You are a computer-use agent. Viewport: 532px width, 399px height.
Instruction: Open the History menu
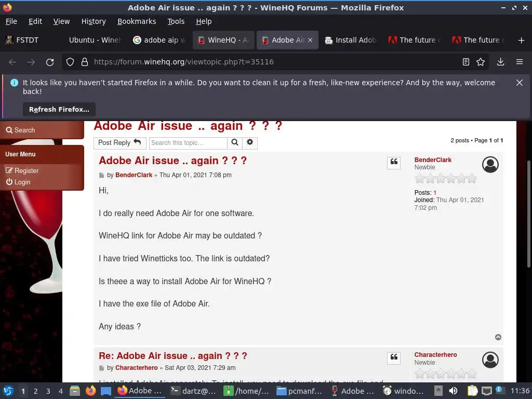[94, 21]
